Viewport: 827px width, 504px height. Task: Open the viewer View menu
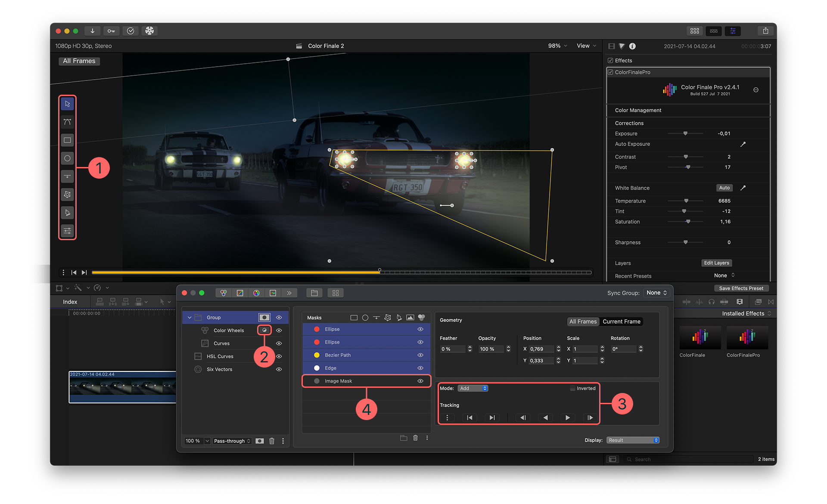(x=586, y=46)
